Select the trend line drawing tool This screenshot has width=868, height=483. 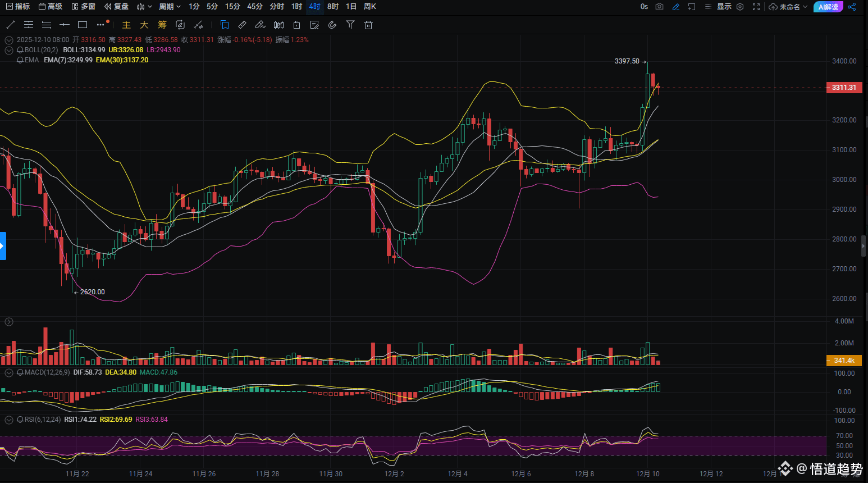pos(10,25)
